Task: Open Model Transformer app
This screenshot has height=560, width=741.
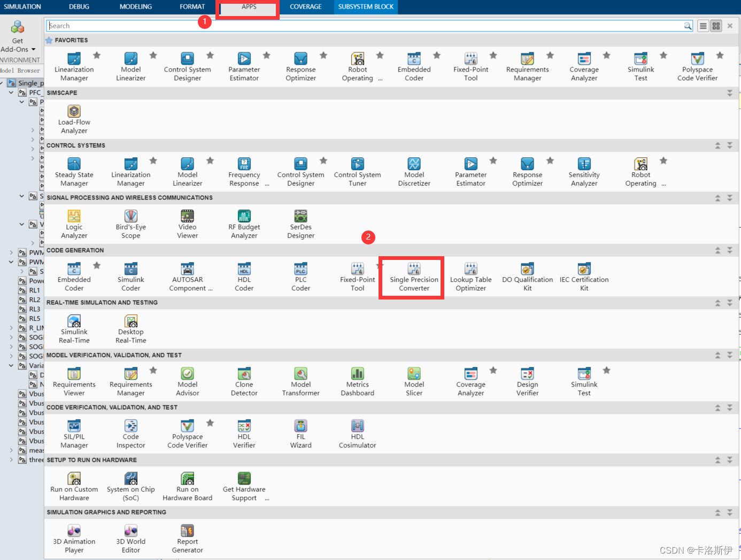Action: 300,382
